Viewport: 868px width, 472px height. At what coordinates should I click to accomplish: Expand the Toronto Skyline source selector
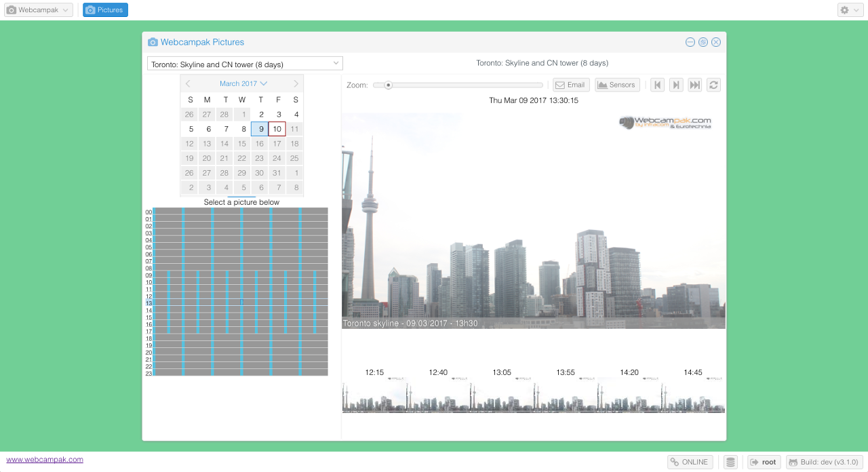pos(245,64)
